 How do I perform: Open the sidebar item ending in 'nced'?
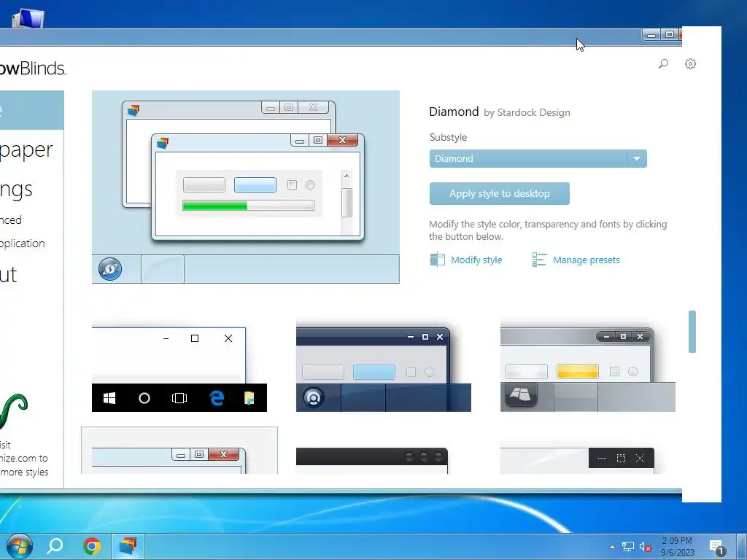pyautogui.click(x=11, y=220)
